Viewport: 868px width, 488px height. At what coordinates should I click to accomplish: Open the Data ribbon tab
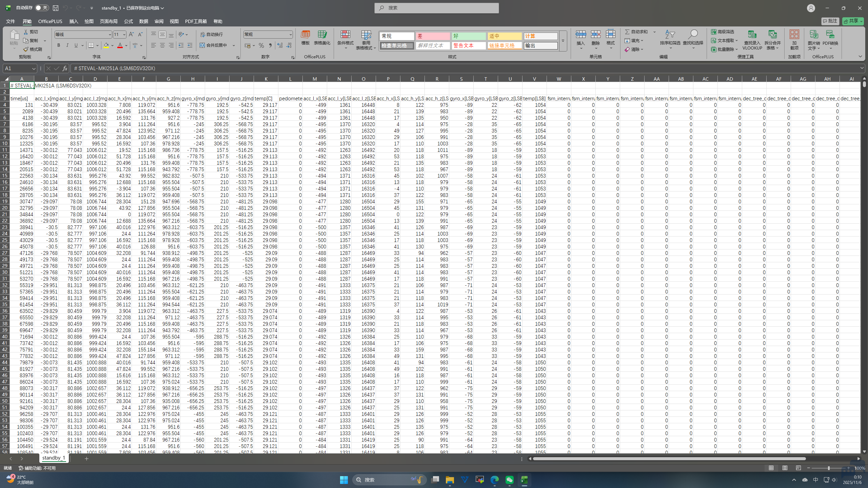coord(143,21)
